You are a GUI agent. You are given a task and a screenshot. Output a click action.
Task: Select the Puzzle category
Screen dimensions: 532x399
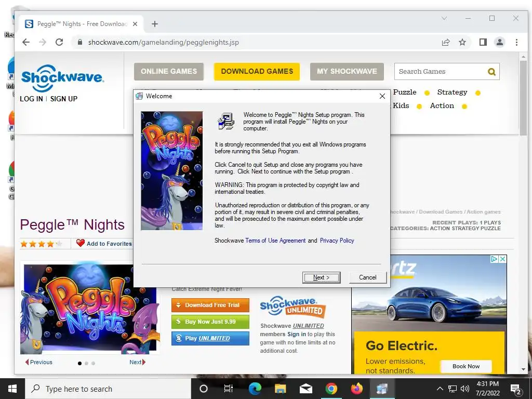(405, 92)
